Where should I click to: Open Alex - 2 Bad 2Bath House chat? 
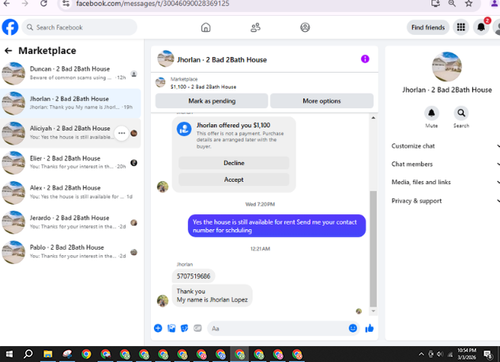(x=70, y=192)
